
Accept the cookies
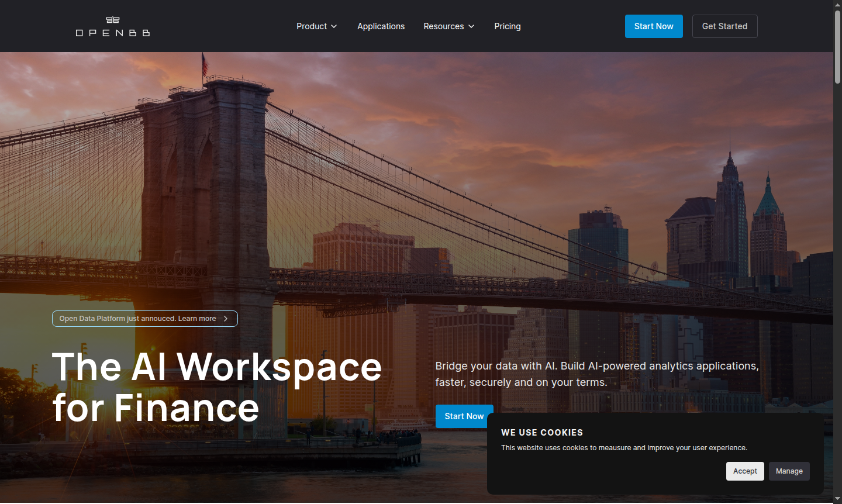pyautogui.click(x=744, y=471)
